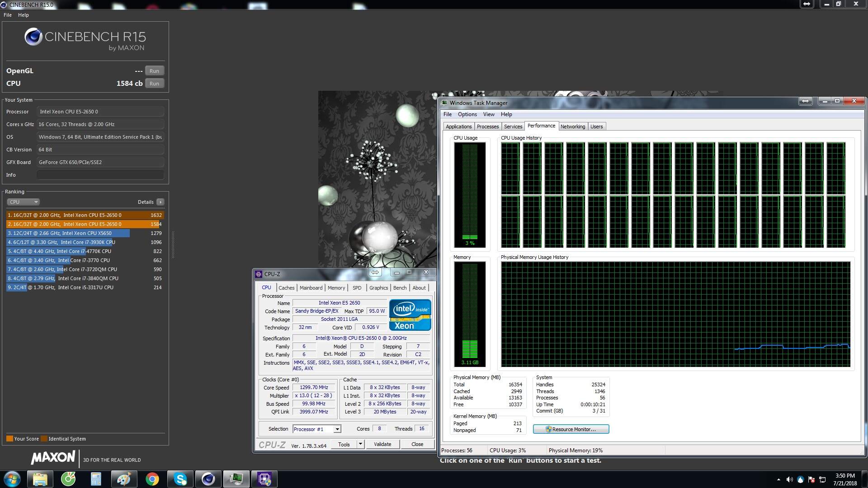This screenshot has width=868, height=488.
Task: Open the Mainboard tab in CPU-Z
Action: coord(311,288)
